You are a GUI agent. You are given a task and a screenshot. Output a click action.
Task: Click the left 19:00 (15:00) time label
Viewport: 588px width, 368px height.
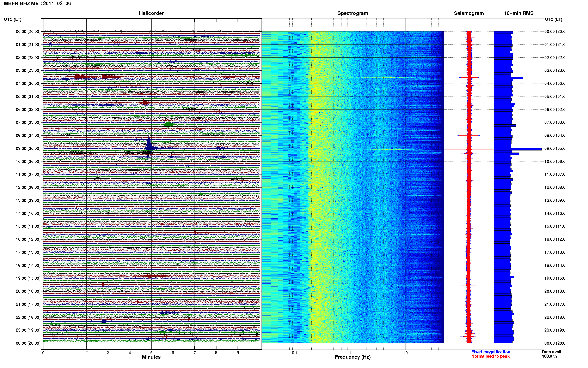pos(28,278)
